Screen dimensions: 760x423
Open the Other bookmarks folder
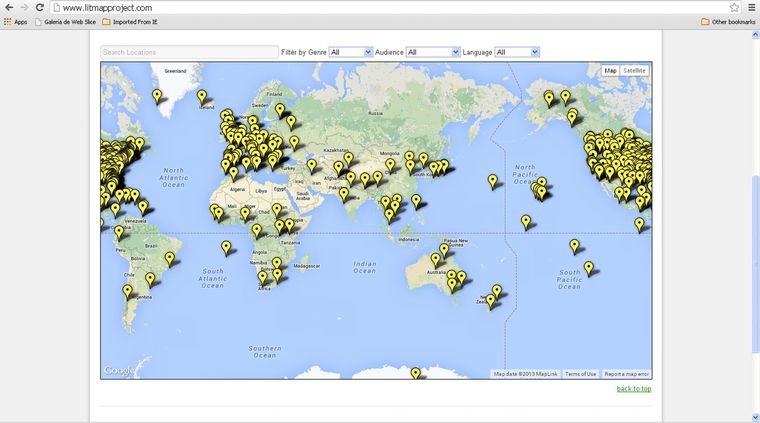tap(728, 21)
